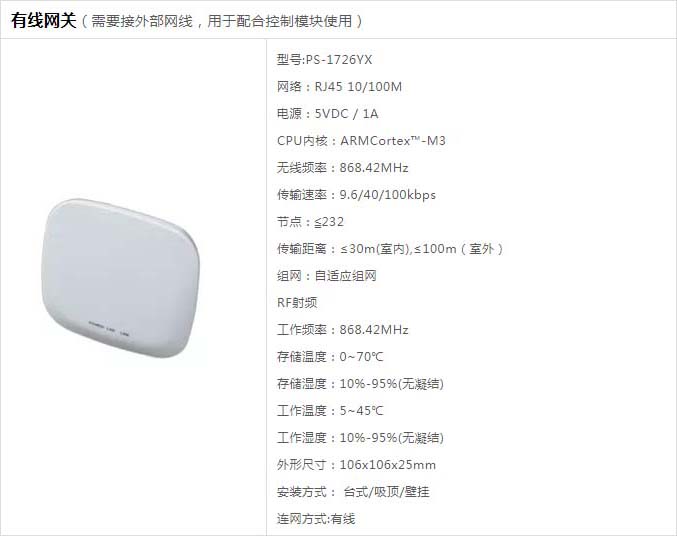
Task: Click the model number PS-1726YX line
Action: pyautogui.click(x=324, y=60)
